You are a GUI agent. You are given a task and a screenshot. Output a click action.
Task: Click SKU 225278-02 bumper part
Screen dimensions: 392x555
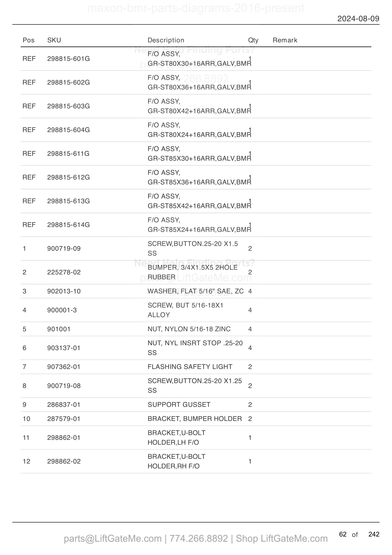64,272
